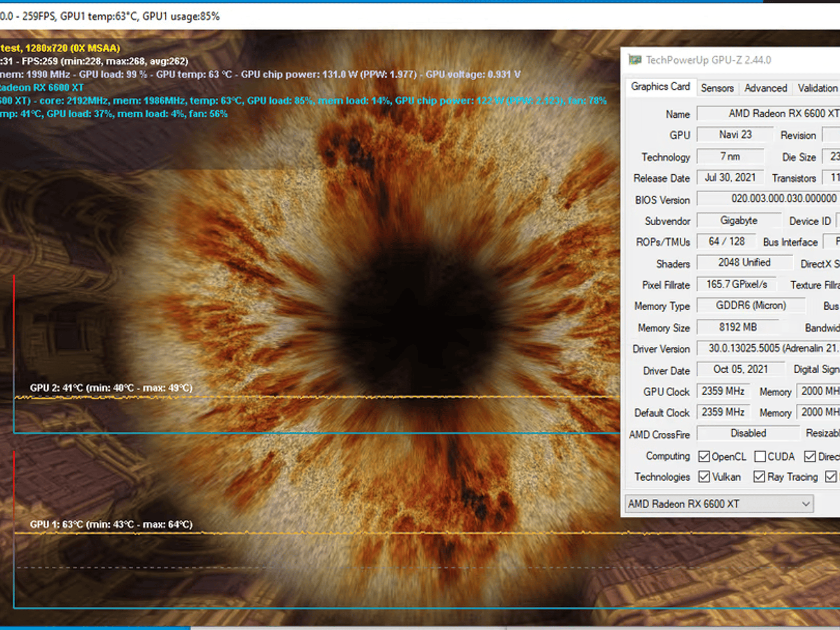The image size is (840, 630).
Task: Enable the CUDA checkbox
Action: (x=760, y=456)
